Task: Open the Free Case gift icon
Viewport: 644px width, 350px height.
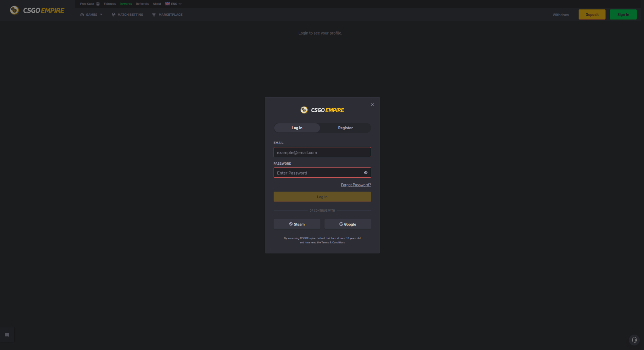Action: coord(98,4)
